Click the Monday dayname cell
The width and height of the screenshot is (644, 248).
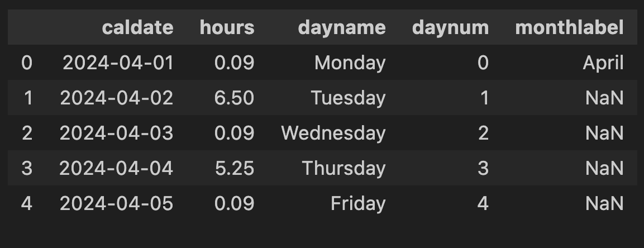(x=350, y=63)
